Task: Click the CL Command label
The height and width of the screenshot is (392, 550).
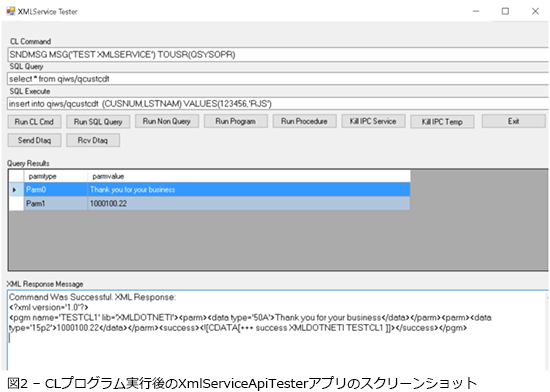Action: click(31, 41)
